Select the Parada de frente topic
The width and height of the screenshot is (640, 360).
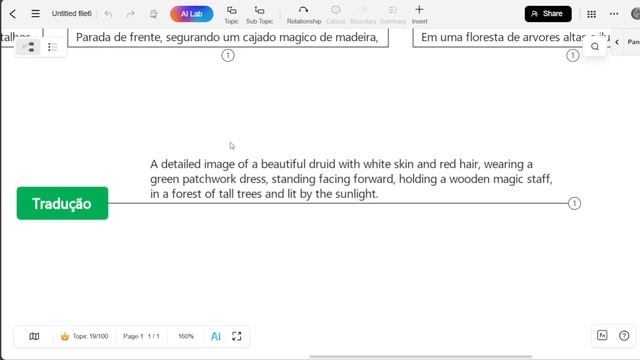pyautogui.click(x=228, y=38)
